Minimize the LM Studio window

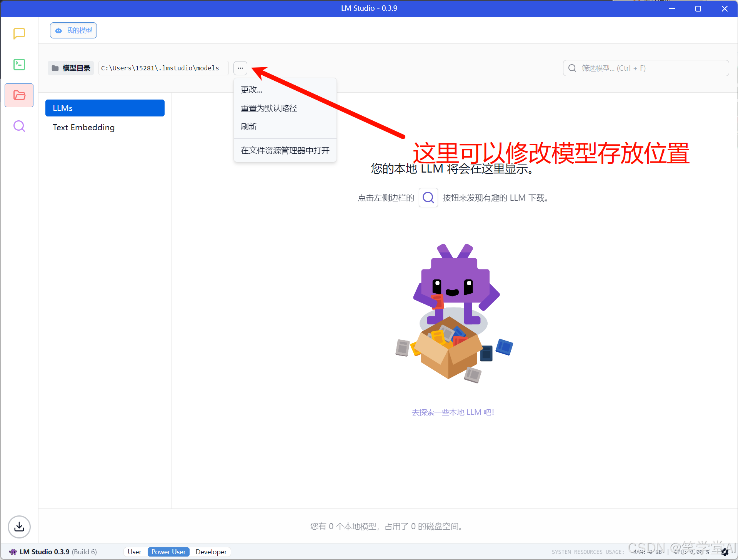tap(672, 8)
